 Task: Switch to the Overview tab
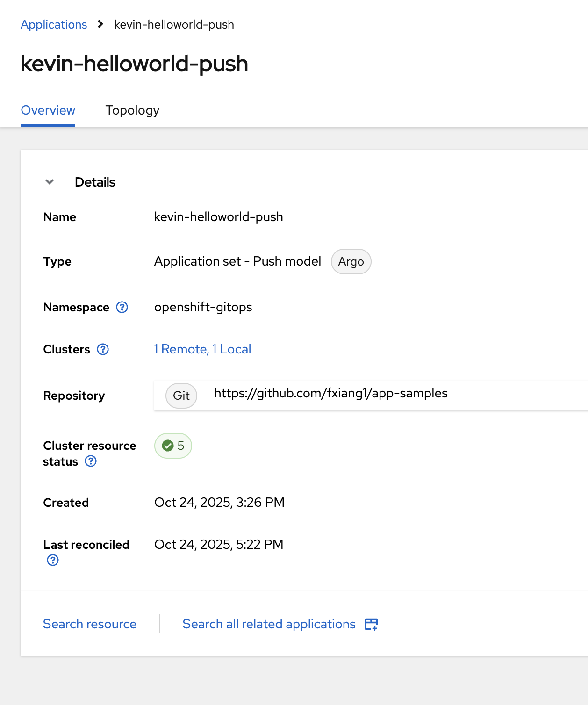[48, 110]
